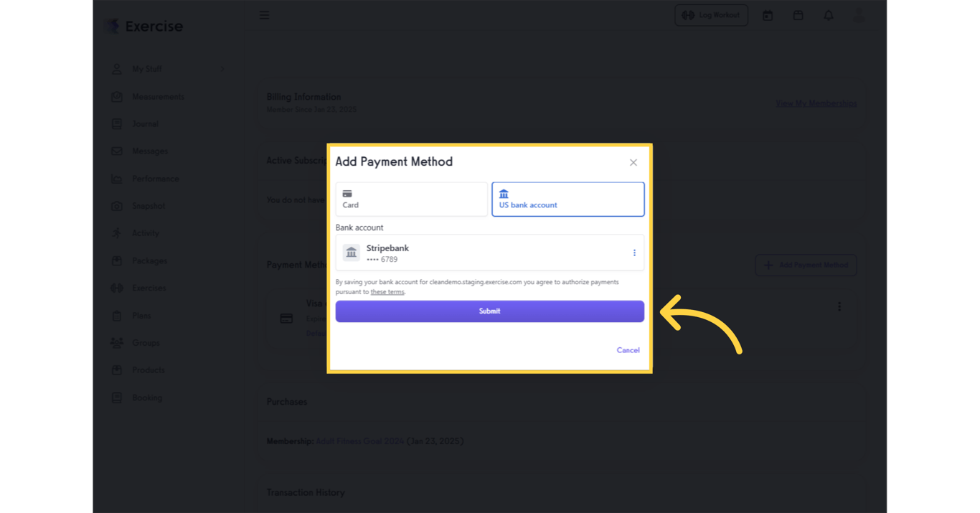Click the Groups sidebar icon
The height and width of the screenshot is (513, 980).
(117, 343)
